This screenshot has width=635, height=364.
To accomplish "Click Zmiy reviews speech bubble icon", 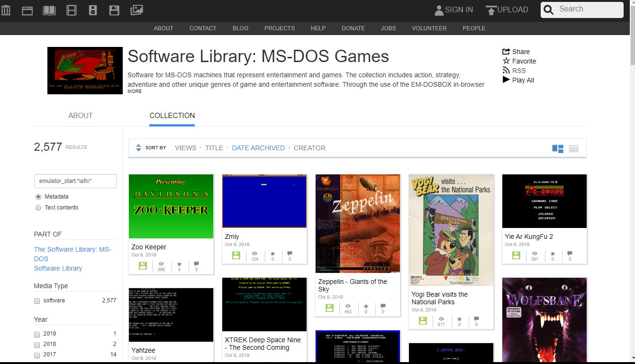I will pyautogui.click(x=290, y=254).
